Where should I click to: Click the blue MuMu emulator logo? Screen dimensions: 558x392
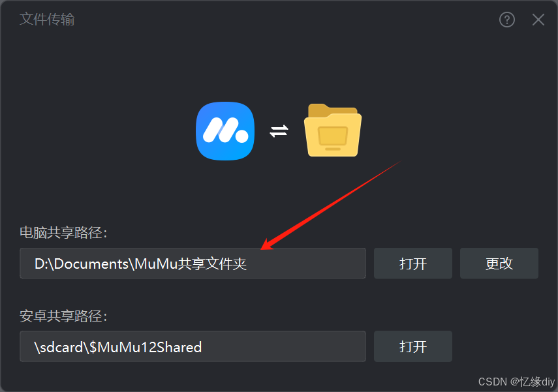[x=225, y=131]
